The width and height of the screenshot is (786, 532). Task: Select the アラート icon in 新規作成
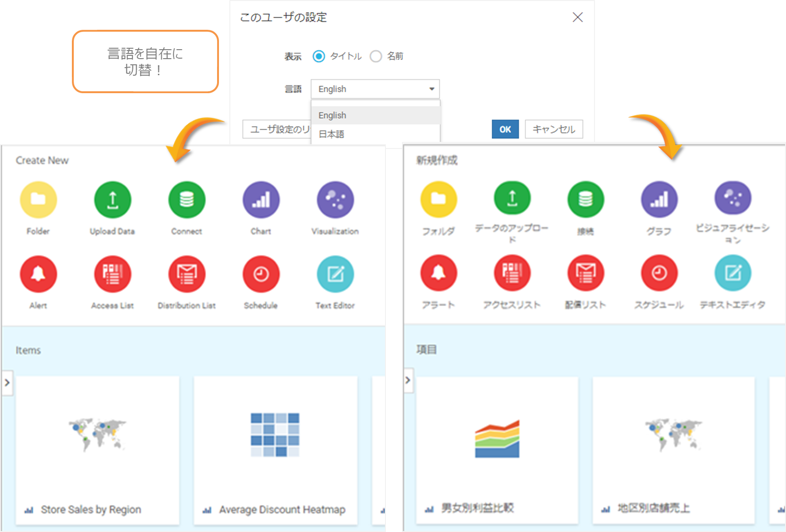438,273
